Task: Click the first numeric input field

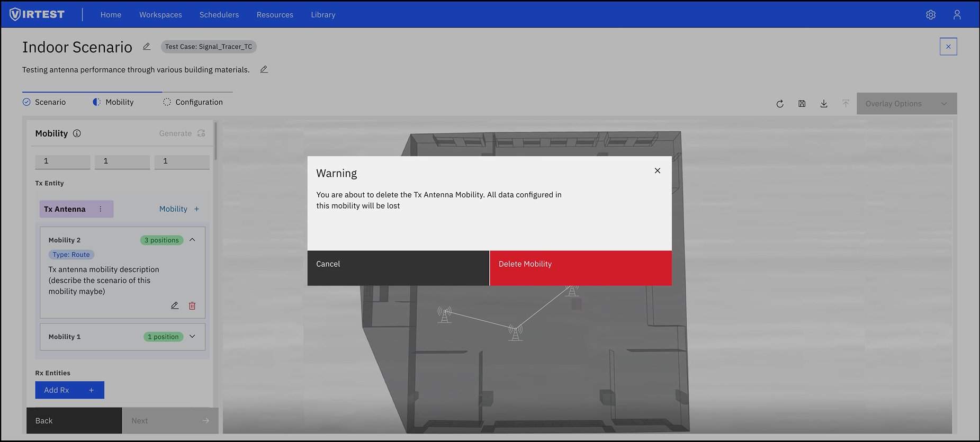Action: click(62, 161)
